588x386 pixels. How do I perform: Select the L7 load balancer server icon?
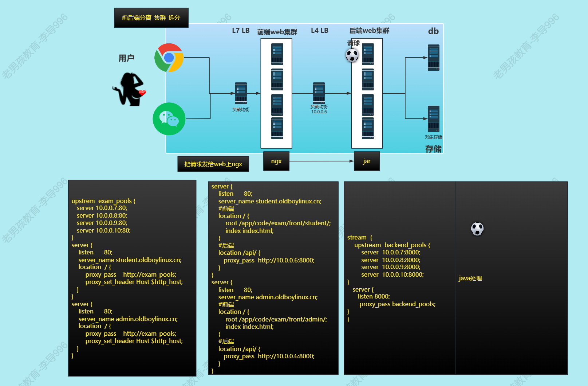pyautogui.click(x=241, y=93)
